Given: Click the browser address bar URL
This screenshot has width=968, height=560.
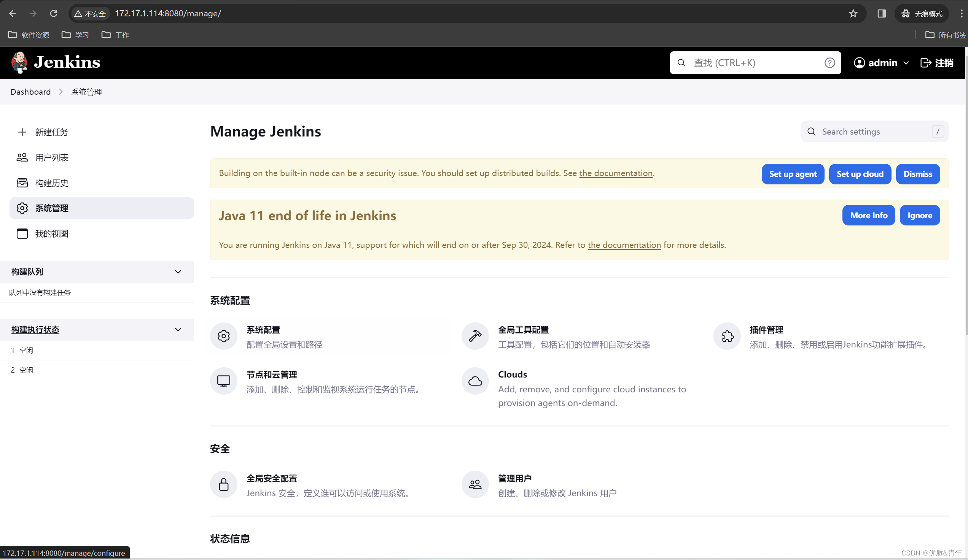Looking at the screenshot, I should coord(168,13).
